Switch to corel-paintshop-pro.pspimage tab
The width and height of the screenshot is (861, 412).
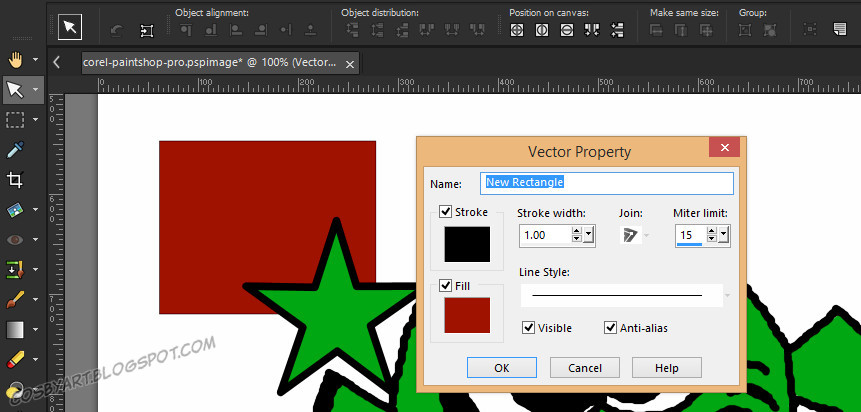(210, 63)
